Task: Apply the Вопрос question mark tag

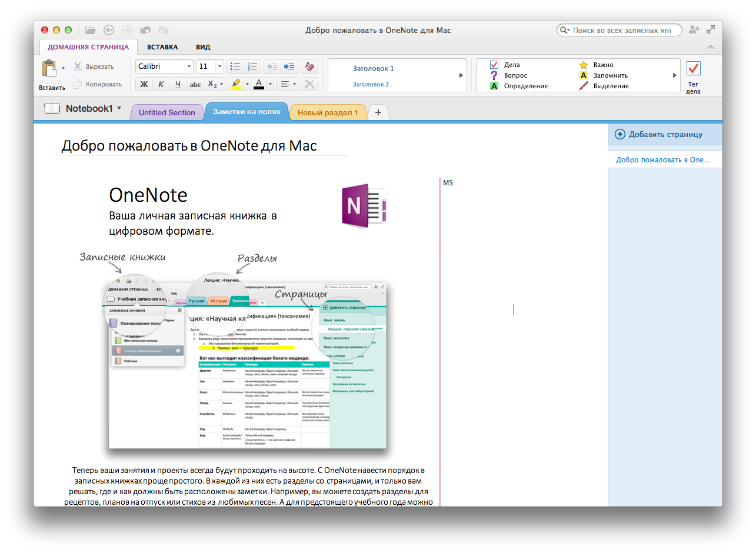Action: (x=508, y=75)
